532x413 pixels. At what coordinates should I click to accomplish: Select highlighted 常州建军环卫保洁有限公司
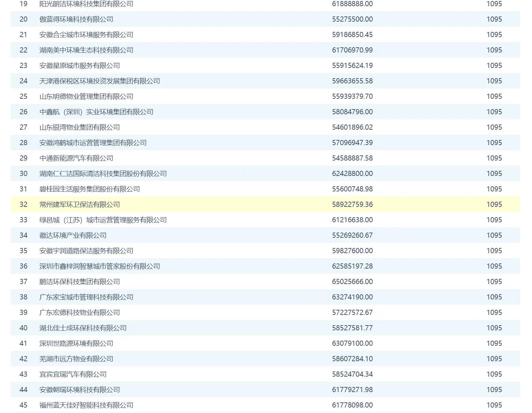[80, 204]
